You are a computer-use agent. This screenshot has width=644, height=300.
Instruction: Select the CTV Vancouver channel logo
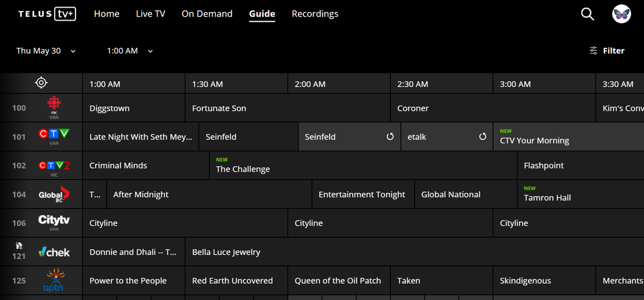click(x=54, y=137)
